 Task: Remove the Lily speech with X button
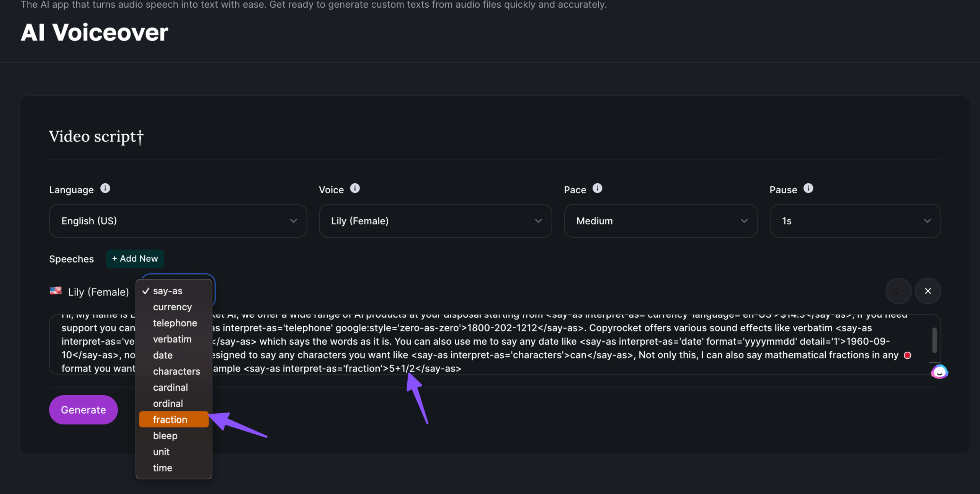[x=928, y=291]
